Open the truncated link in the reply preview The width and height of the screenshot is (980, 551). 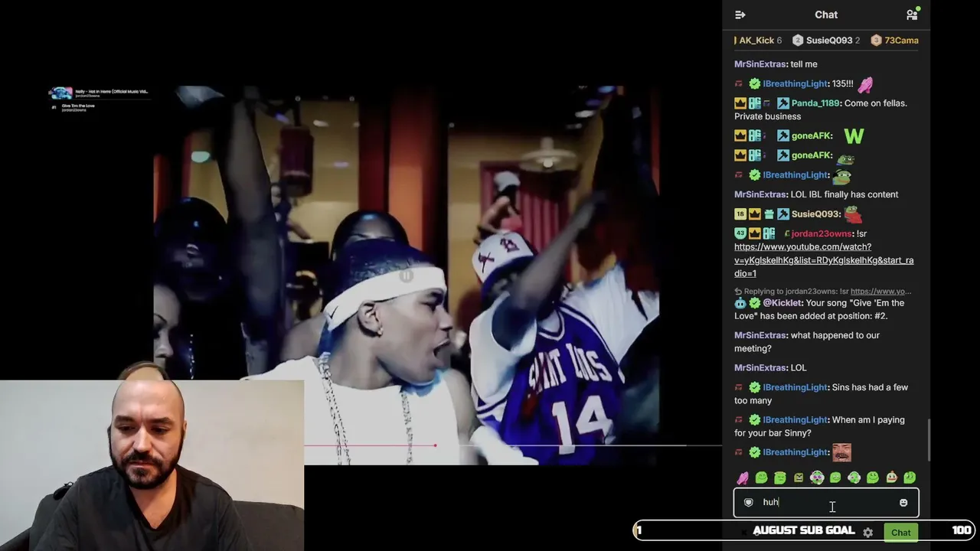(880, 292)
